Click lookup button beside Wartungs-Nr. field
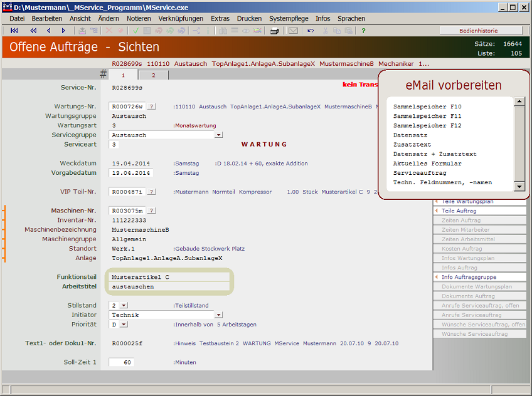The height and width of the screenshot is (396, 532). 152,107
